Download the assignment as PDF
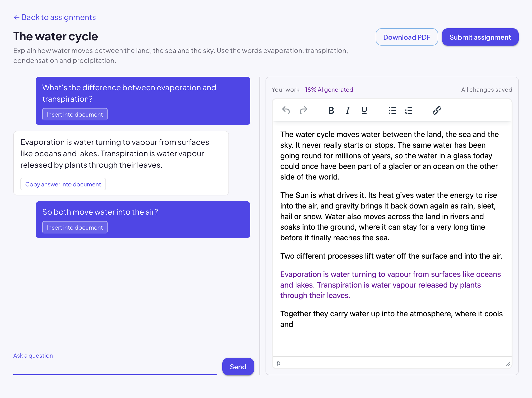The image size is (532, 398). (407, 37)
